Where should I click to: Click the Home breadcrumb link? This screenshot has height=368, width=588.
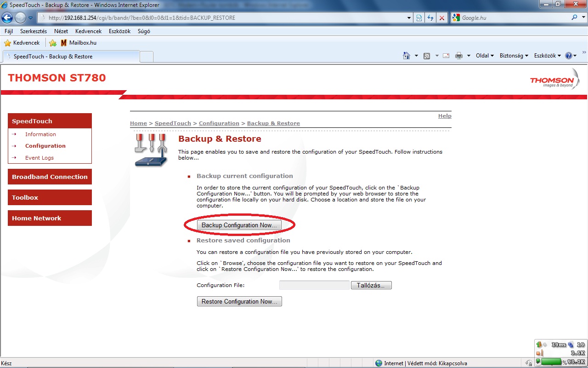(x=138, y=123)
